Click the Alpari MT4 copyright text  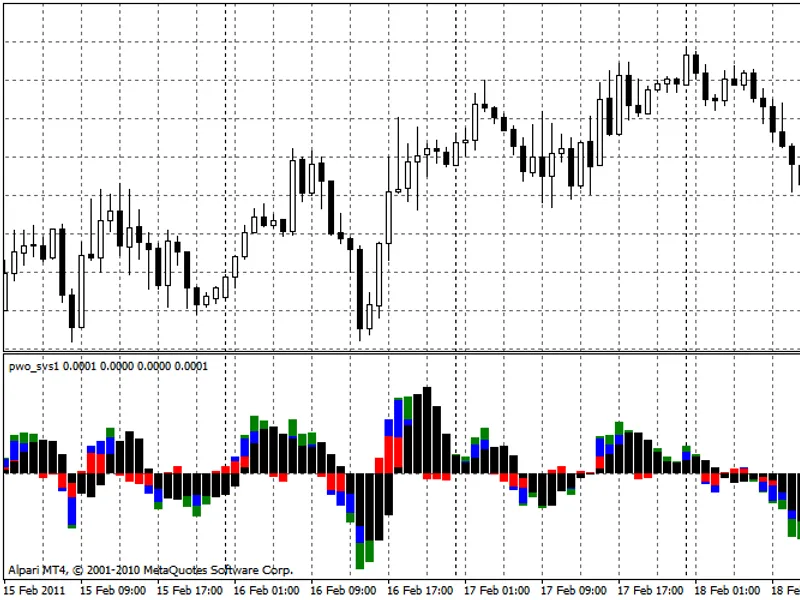tap(151, 570)
